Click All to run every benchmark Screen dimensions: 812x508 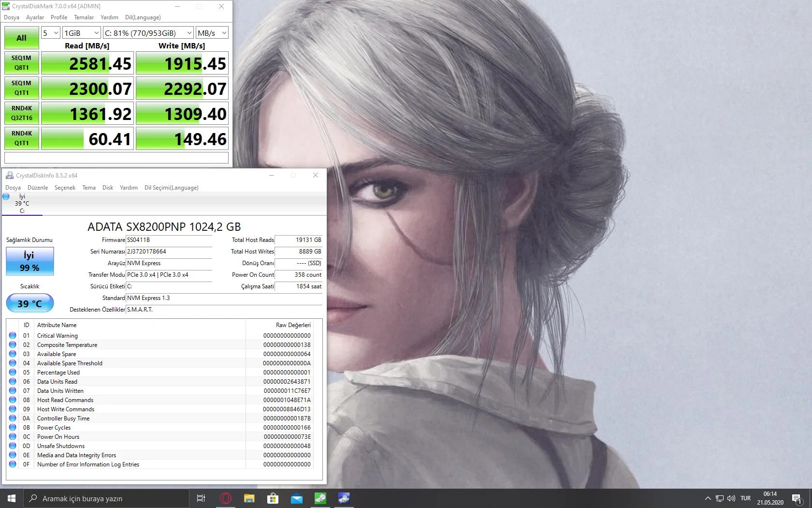(x=21, y=37)
